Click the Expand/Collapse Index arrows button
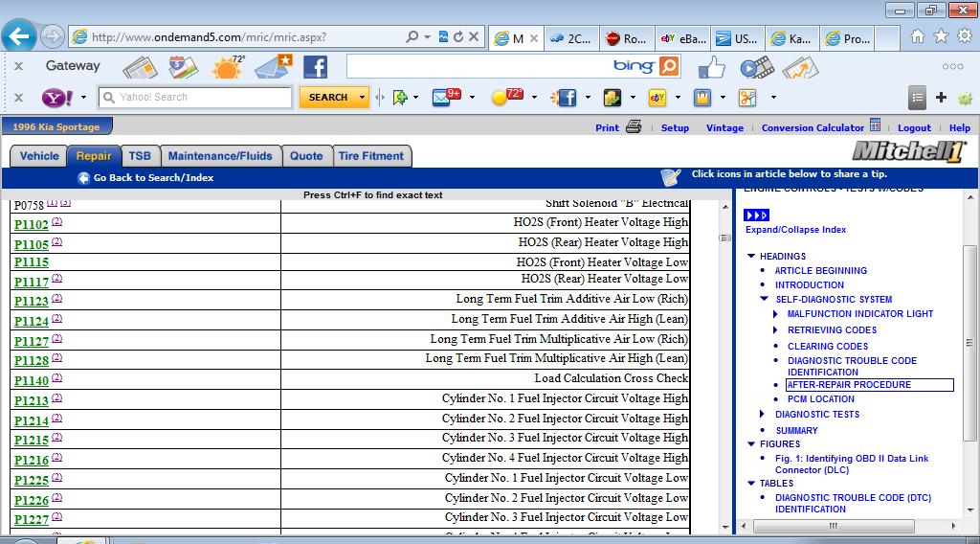 757,215
